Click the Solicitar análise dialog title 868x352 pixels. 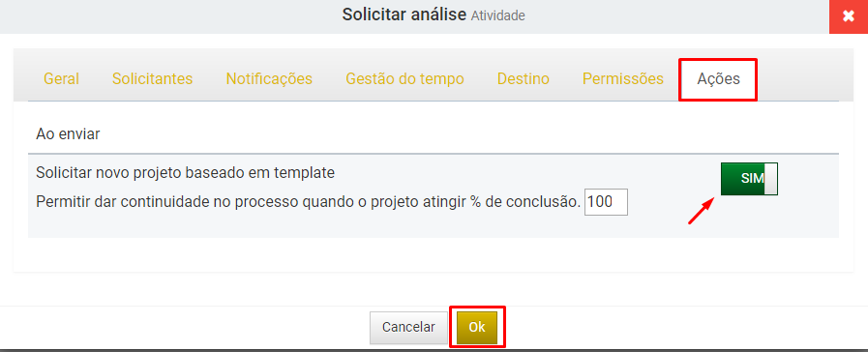click(404, 15)
